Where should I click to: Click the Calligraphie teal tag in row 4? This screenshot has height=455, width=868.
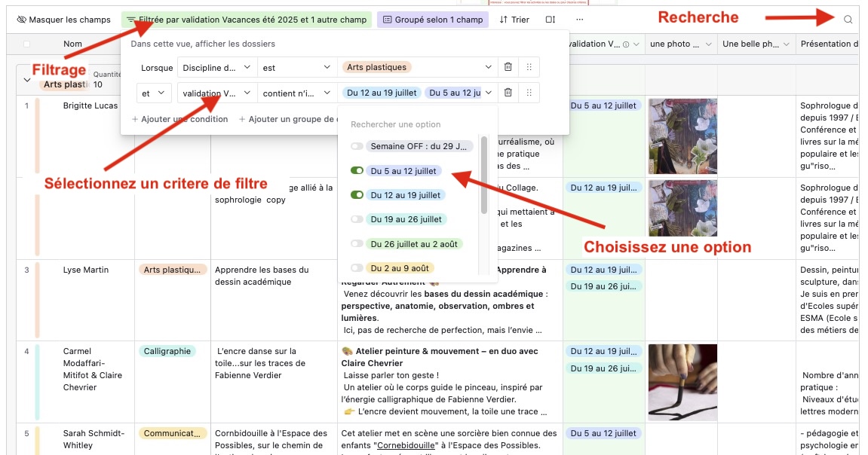click(x=167, y=351)
